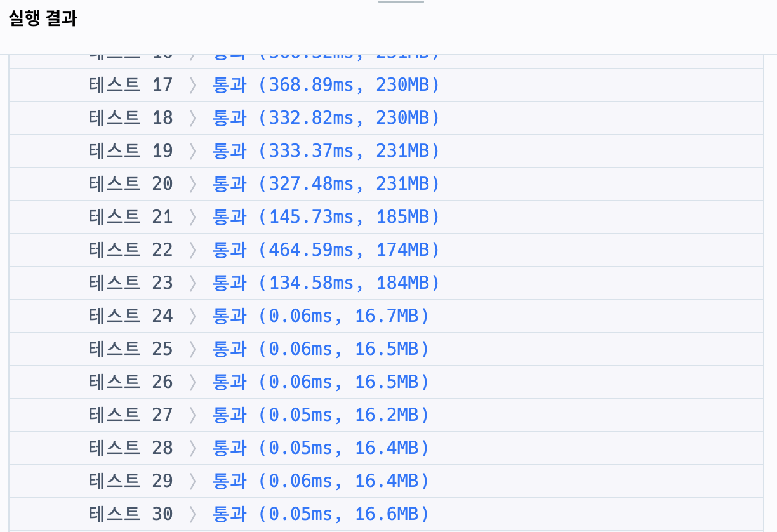Click test 20 result 327.48ms, 231MB

326,183
